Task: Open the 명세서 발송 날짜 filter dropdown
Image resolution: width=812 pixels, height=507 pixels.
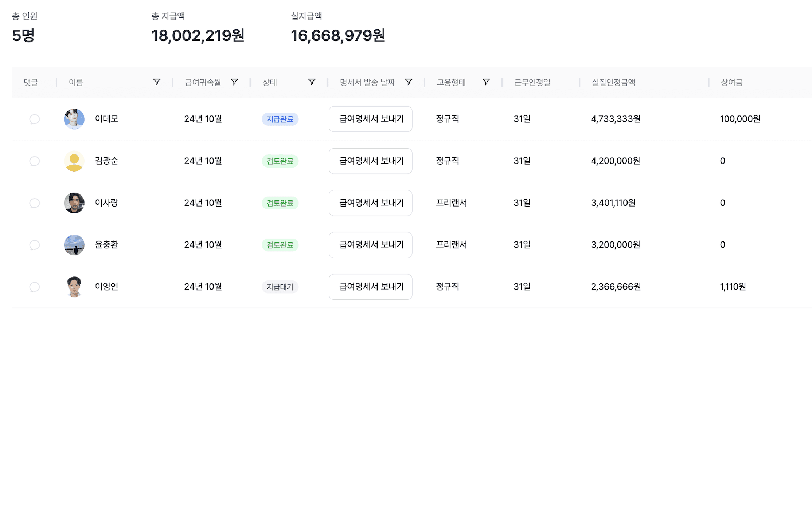Action: coord(409,82)
